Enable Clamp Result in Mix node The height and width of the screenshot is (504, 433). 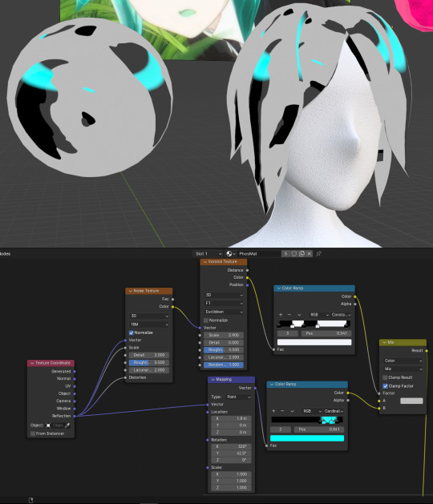coord(385,377)
